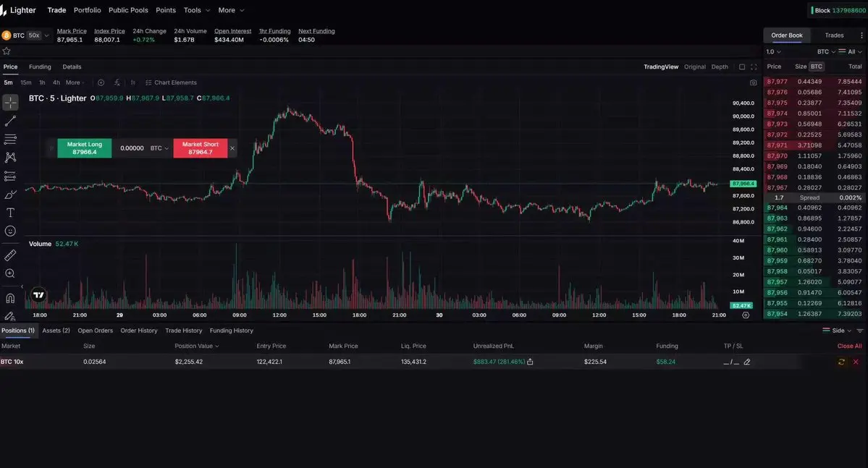Add BTC market to favorites star
Screen dimensions: 868x468
(7, 51)
